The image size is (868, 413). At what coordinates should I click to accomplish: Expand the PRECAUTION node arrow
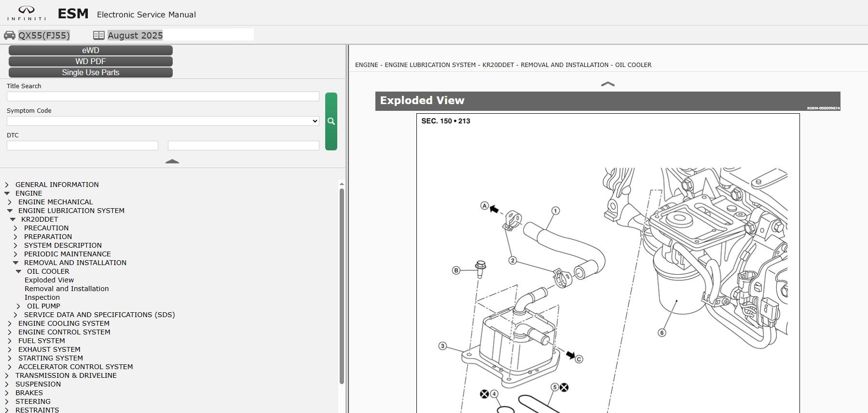click(x=15, y=228)
